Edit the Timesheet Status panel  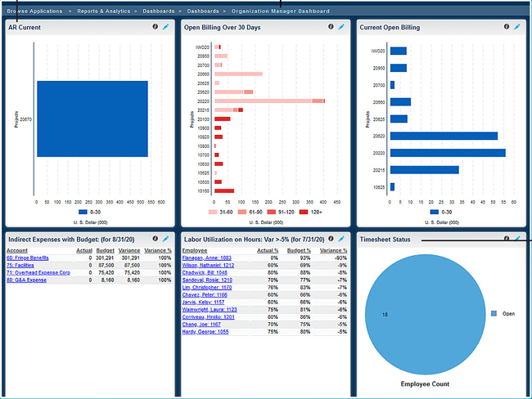pyautogui.click(x=517, y=239)
